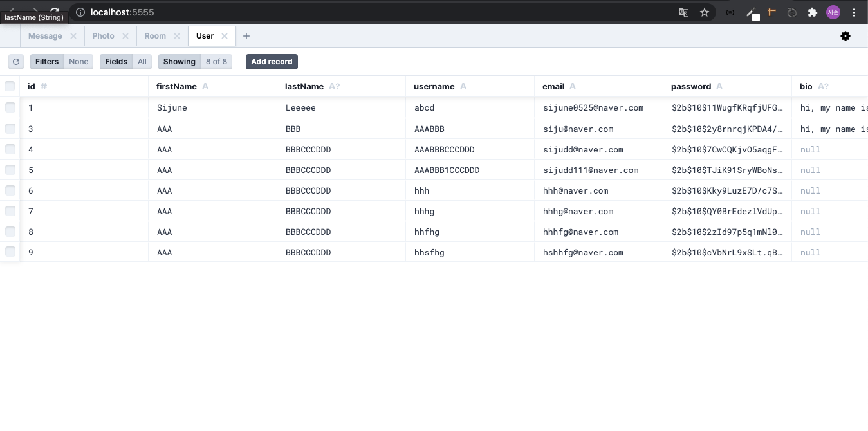Tick the checkbox for record id 4

pyautogui.click(x=10, y=149)
